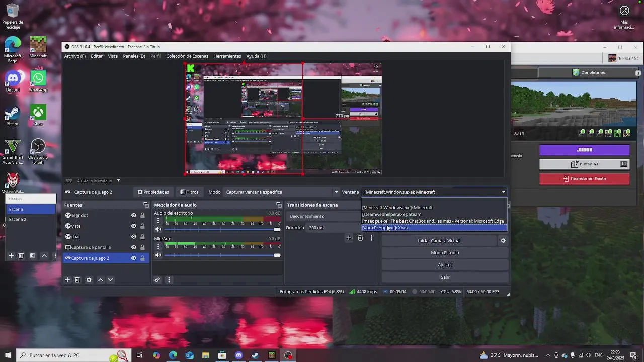Open Modo capture mode dropdown

coord(282,192)
